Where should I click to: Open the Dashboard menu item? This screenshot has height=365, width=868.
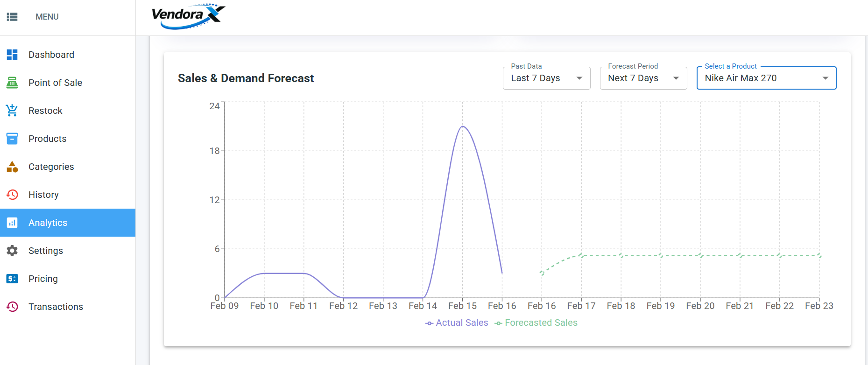[68, 55]
